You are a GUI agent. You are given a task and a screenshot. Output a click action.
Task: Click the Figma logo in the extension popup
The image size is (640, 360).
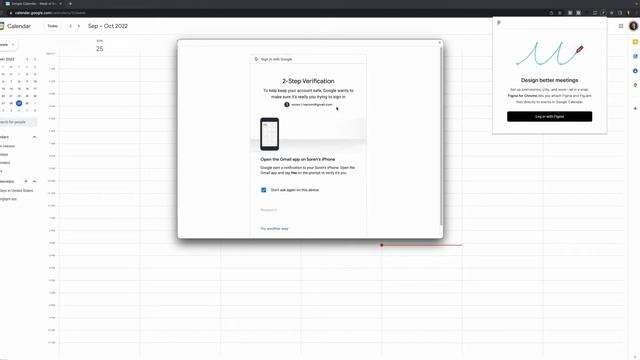pos(499,23)
